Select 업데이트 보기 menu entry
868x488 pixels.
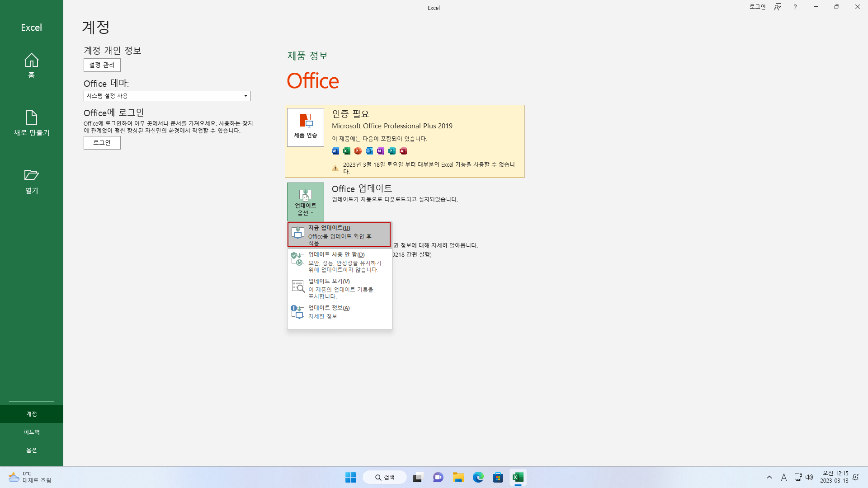(339, 288)
